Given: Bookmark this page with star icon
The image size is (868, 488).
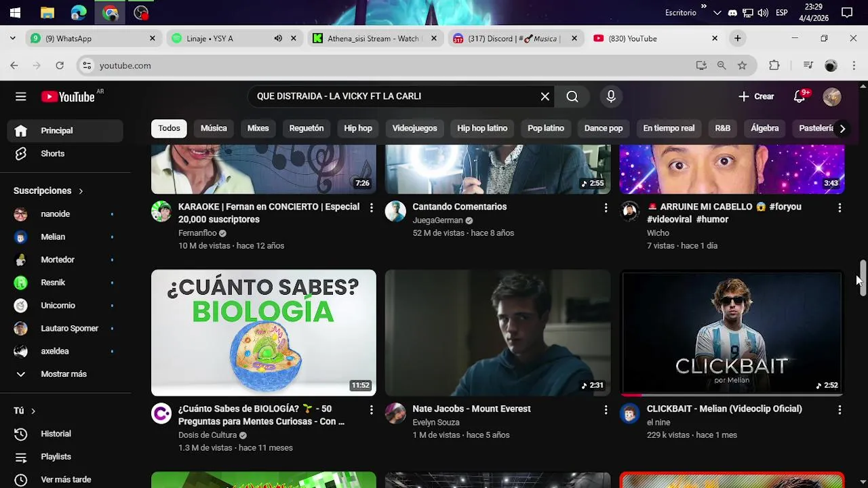Looking at the screenshot, I should (x=742, y=66).
